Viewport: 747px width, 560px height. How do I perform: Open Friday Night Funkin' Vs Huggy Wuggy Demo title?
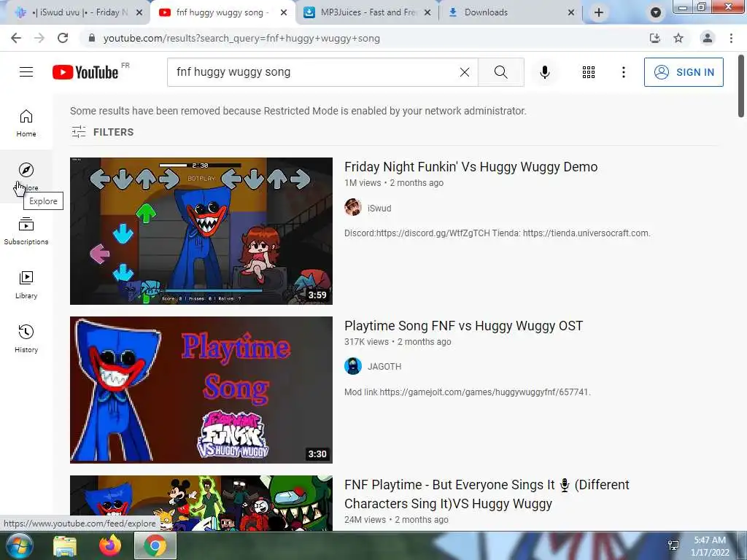click(x=471, y=167)
